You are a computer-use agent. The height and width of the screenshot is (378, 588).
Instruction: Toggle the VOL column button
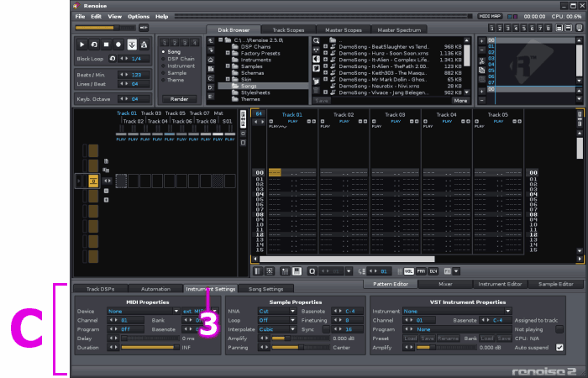pyautogui.click(x=409, y=271)
